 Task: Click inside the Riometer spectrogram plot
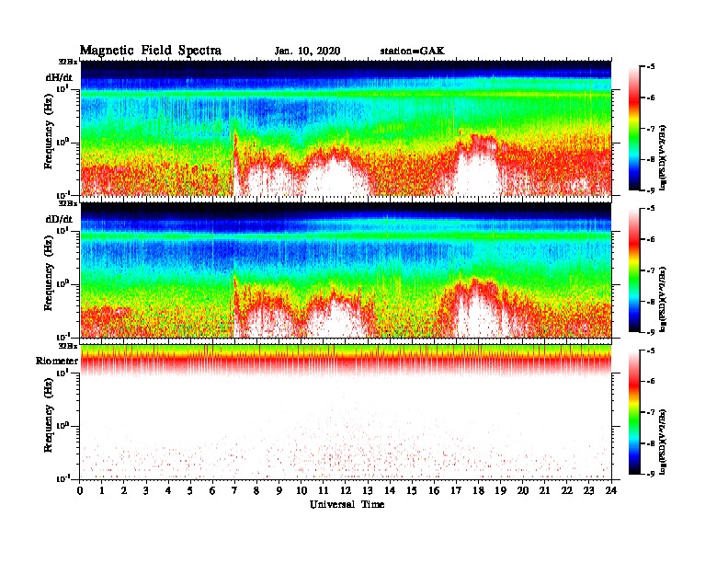pyautogui.click(x=346, y=412)
